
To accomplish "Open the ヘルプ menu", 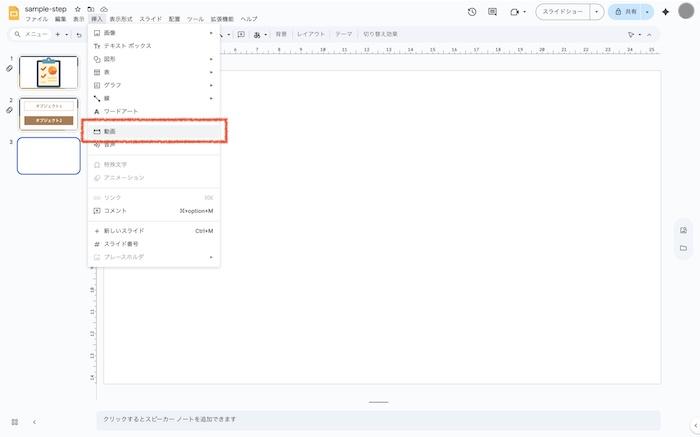I will (249, 19).
